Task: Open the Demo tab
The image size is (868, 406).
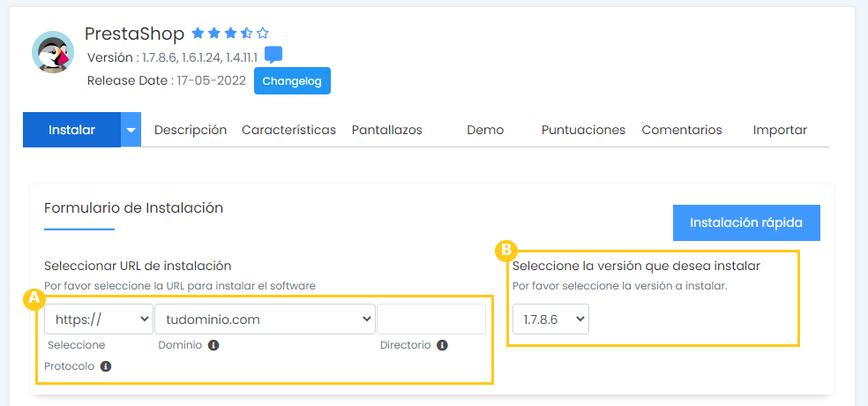Action: (485, 130)
